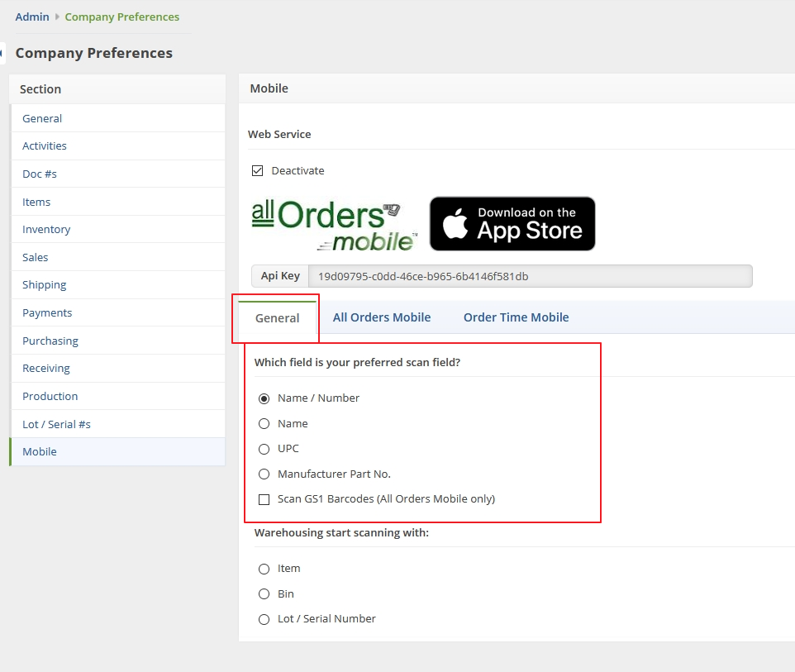Switch to the General tab
This screenshot has height=672, width=795.
(278, 318)
